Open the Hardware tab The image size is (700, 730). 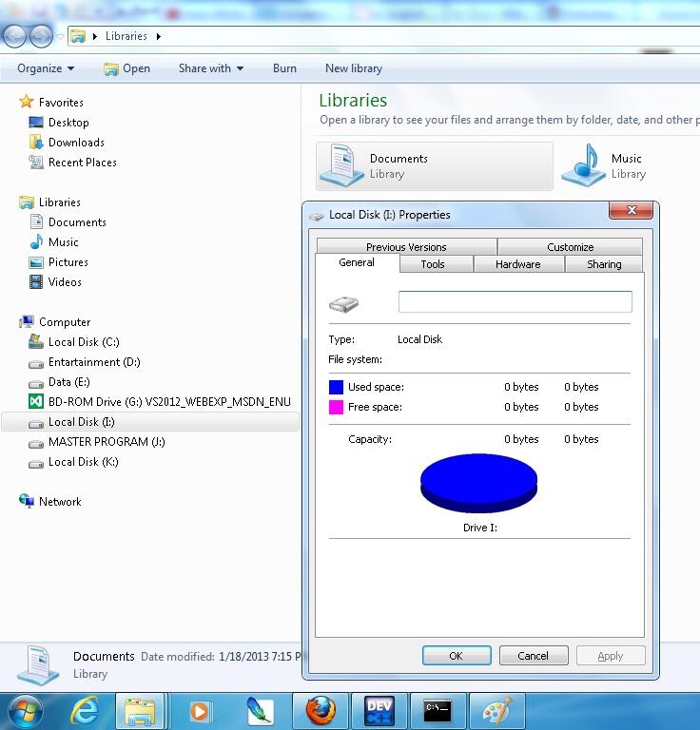point(517,264)
